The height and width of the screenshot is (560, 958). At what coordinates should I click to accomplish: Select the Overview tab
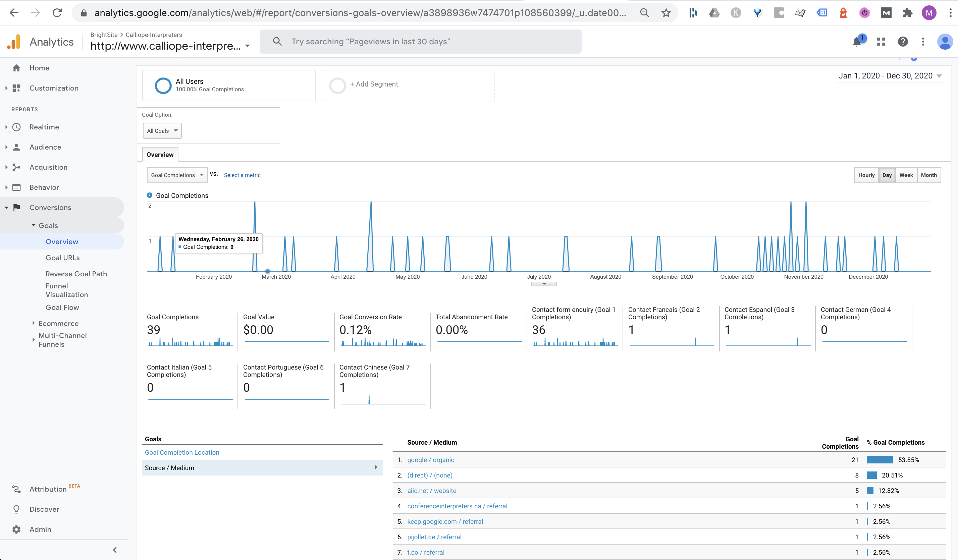pyautogui.click(x=160, y=155)
